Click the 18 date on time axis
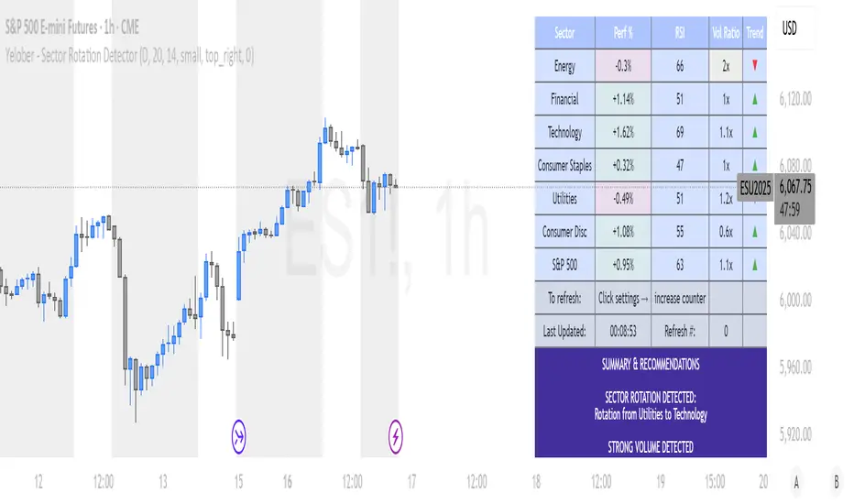This screenshot has width=854, height=504. coord(538,482)
